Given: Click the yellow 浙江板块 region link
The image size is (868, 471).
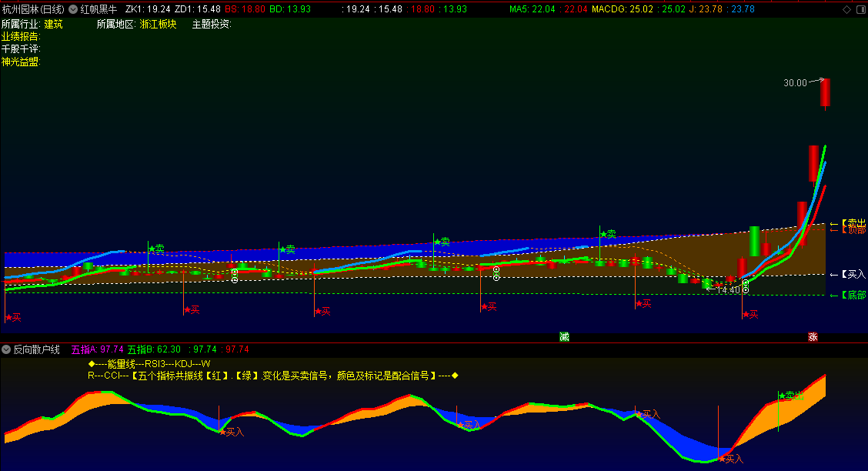Looking at the screenshot, I should 159,24.
